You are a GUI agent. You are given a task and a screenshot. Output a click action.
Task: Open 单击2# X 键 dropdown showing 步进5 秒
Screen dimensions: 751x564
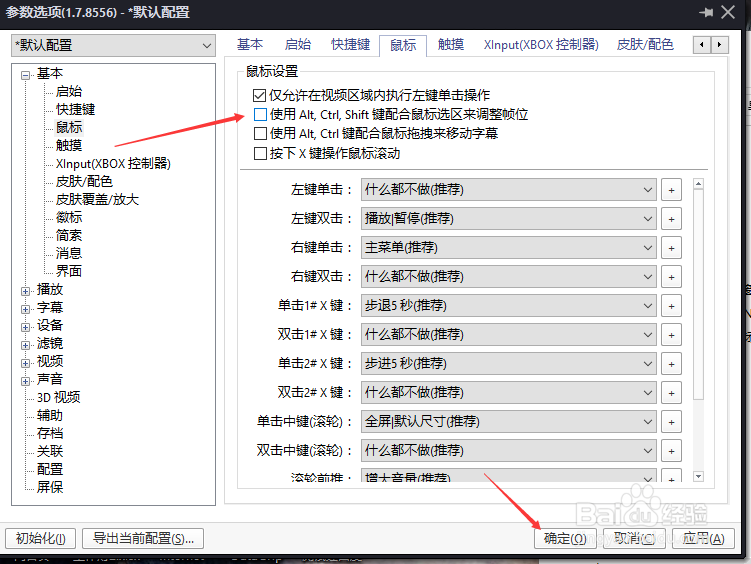click(509, 363)
